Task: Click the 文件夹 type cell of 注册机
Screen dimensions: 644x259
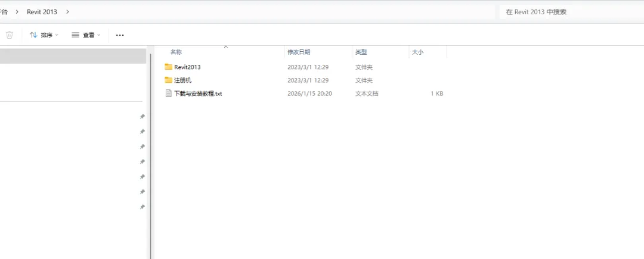Action: [364, 80]
